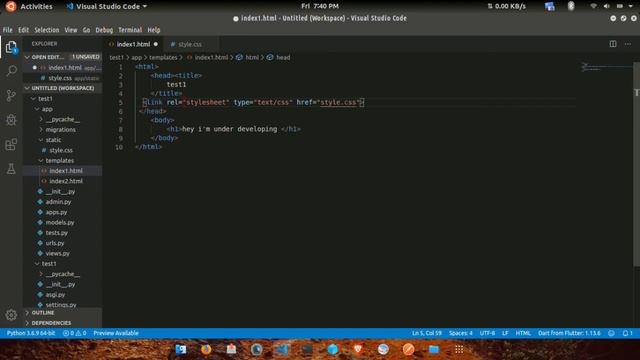Click UTF-8 encoding in the status bar
This screenshot has height=360, width=640.
click(487, 333)
